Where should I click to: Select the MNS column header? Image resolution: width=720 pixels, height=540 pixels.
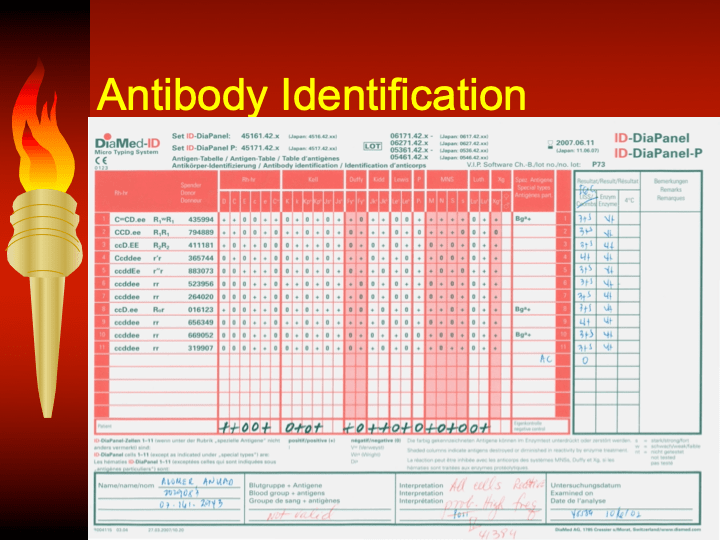point(446,179)
